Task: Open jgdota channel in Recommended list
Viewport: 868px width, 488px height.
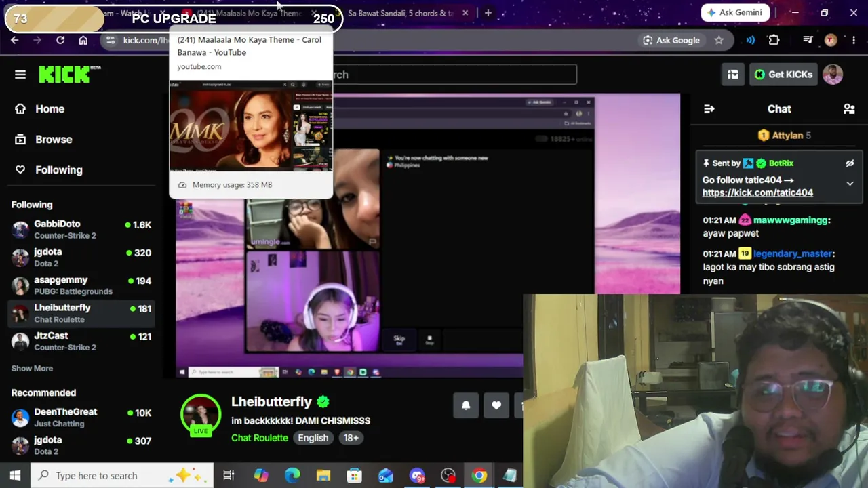Action: pos(81,445)
